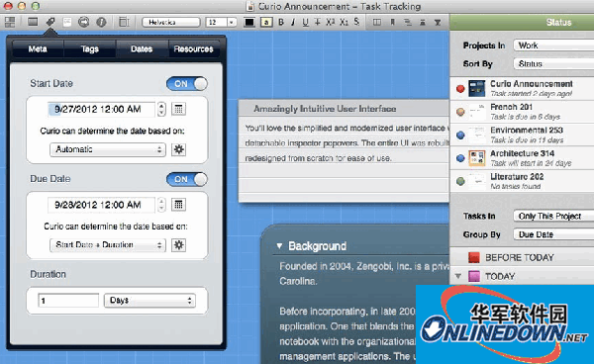The image size is (594, 364).
Task: Switch to the Meta tab
Action: (38, 49)
